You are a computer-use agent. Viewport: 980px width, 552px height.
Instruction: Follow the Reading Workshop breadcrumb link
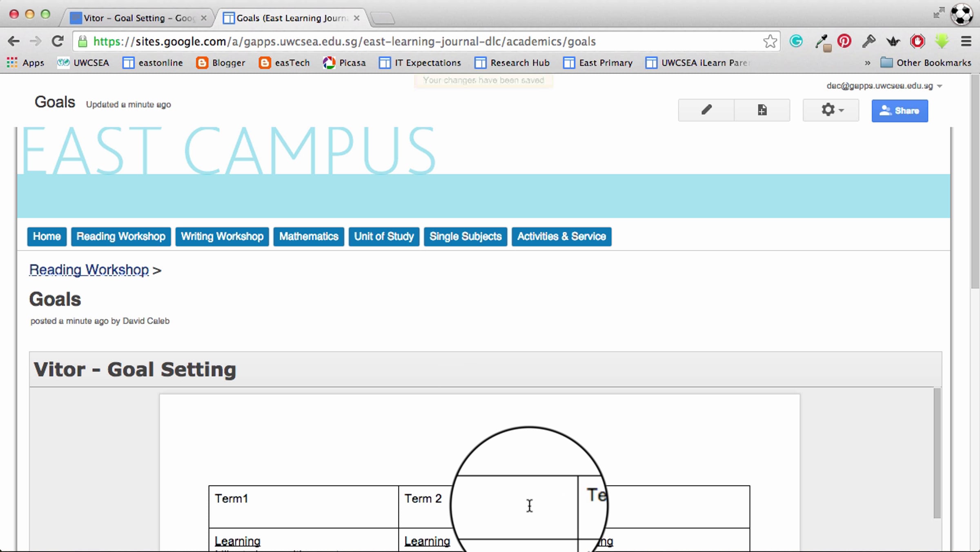pos(89,270)
